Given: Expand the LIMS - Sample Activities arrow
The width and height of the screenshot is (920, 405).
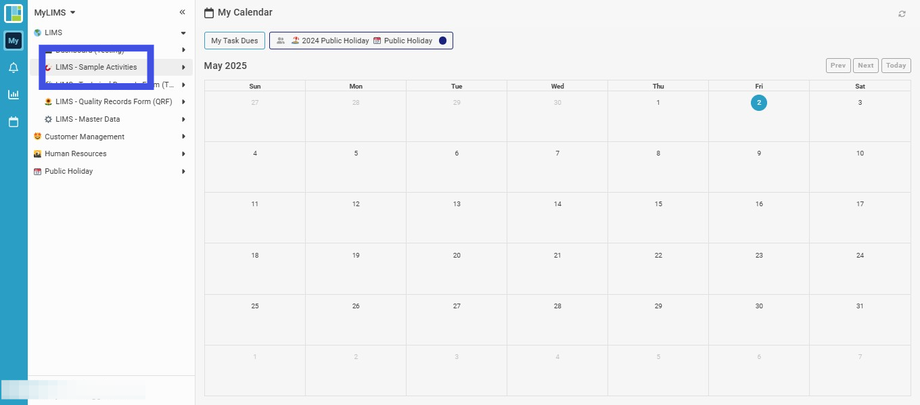Looking at the screenshot, I should (x=184, y=68).
